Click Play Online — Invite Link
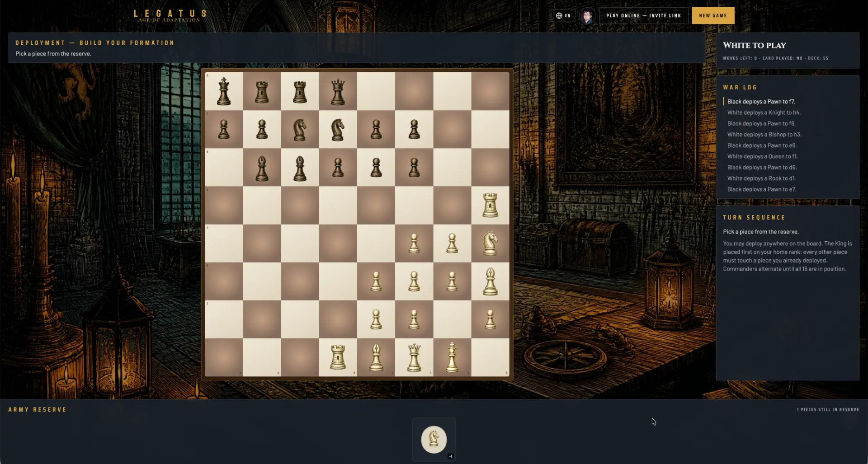Screen dimensions: 868x464 point(643,15)
